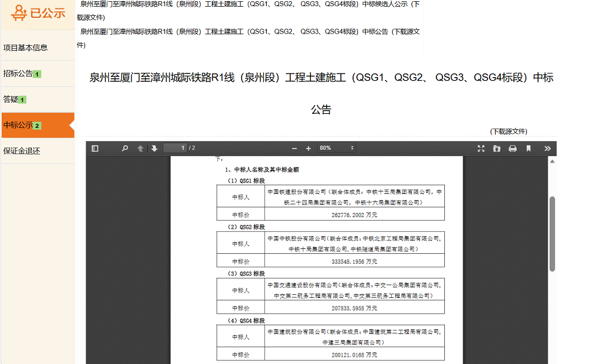Expand the PDF tools double-arrow menu
Viewport: 612px width, 364px height.
(548, 148)
